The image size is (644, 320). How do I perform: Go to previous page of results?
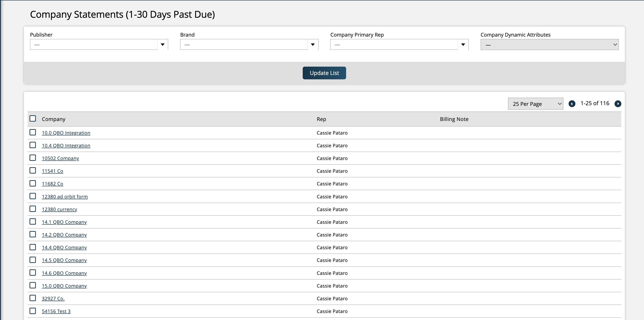[x=572, y=103]
